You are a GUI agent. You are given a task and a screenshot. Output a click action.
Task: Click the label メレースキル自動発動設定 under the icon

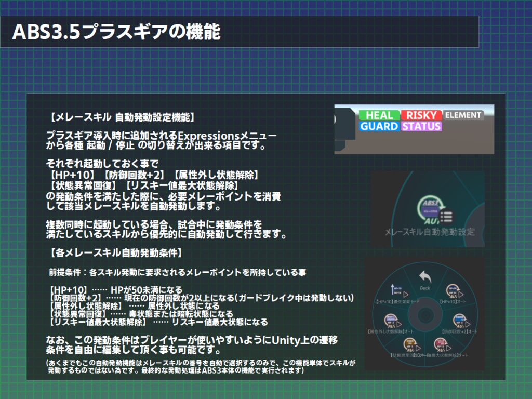430,232
